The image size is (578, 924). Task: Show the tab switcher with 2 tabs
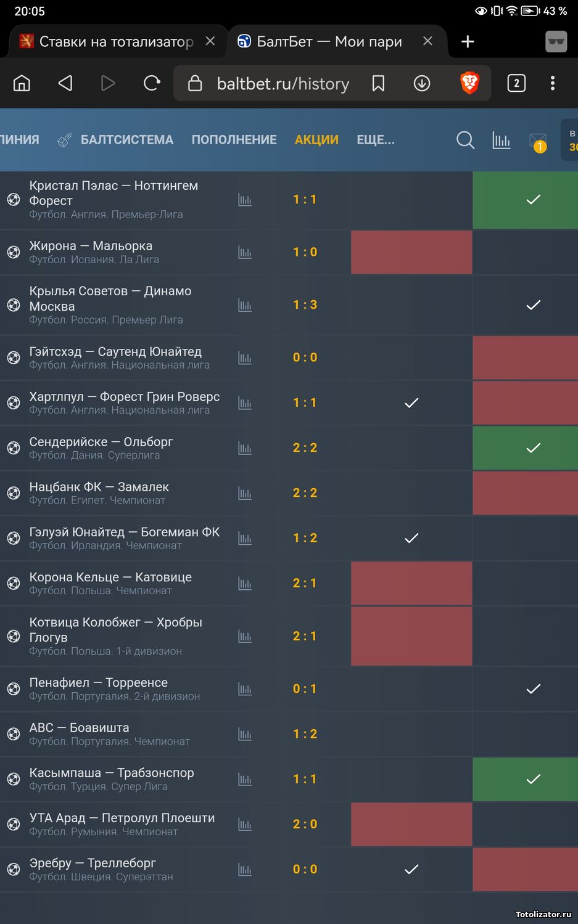tap(516, 83)
